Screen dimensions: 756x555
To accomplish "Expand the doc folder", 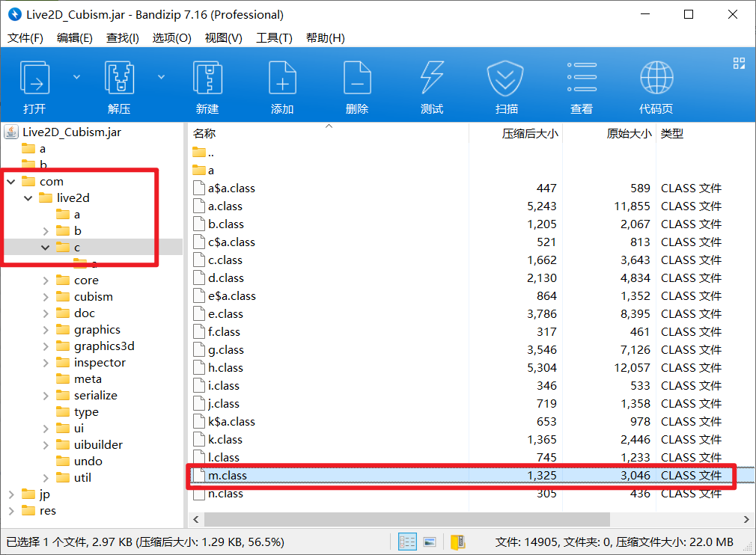I will point(46,313).
